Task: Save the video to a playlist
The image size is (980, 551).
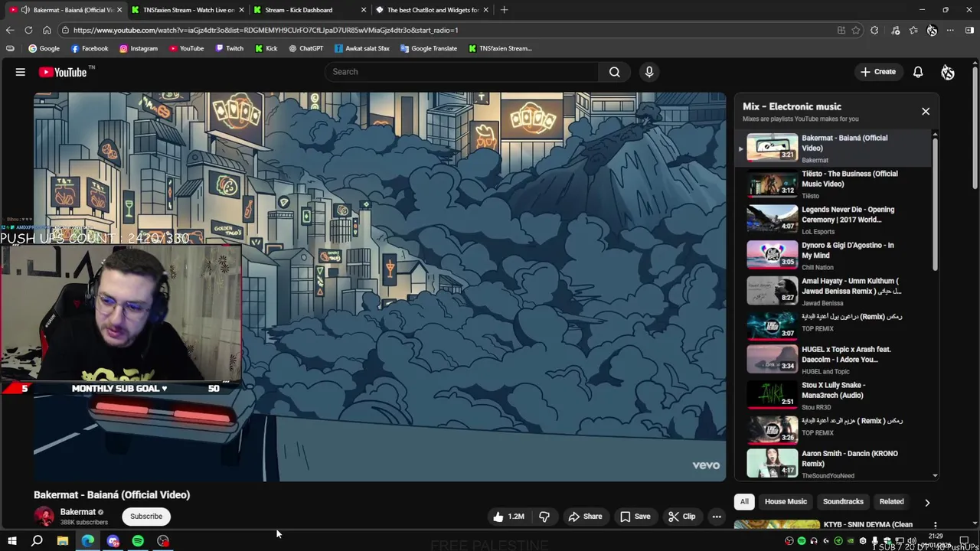Action: click(635, 517)
